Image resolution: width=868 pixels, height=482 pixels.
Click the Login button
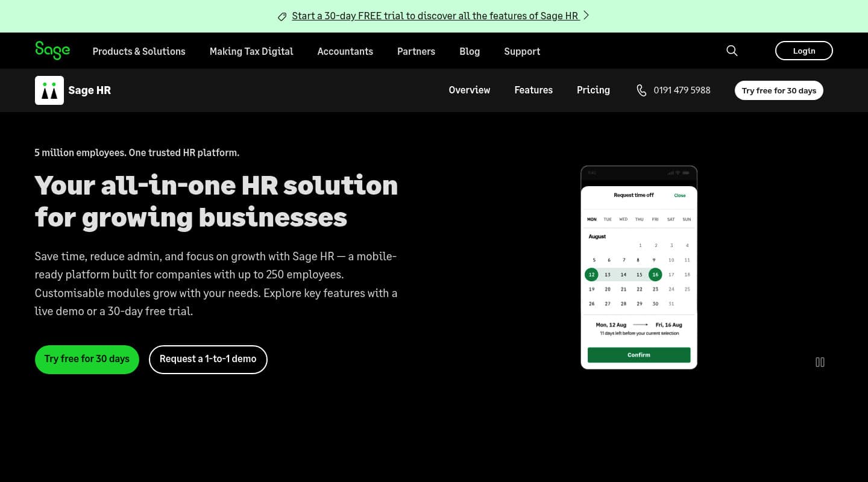coord(804,51)
